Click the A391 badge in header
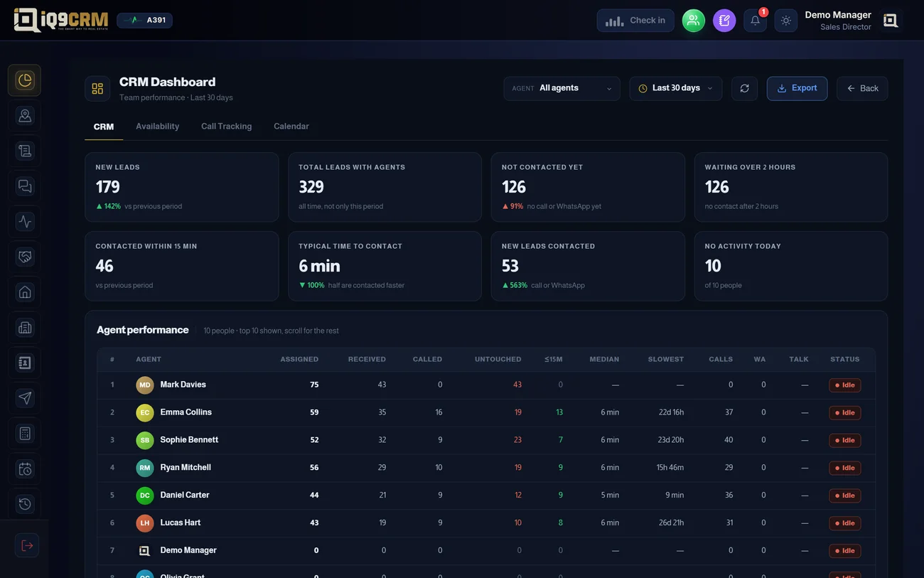Viewport: 924px width, 578px height. [x=145, y=21]
